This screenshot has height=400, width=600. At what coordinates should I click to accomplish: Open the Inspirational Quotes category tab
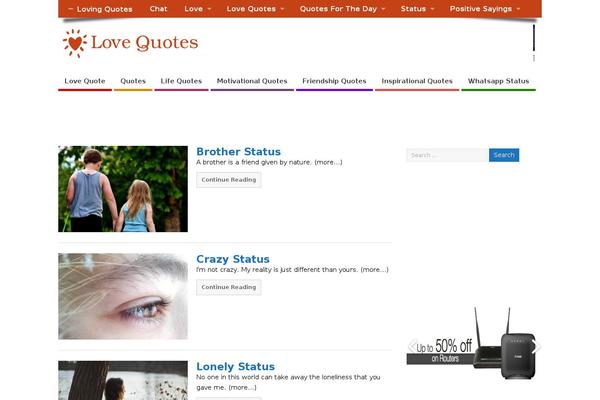(417, 82)
